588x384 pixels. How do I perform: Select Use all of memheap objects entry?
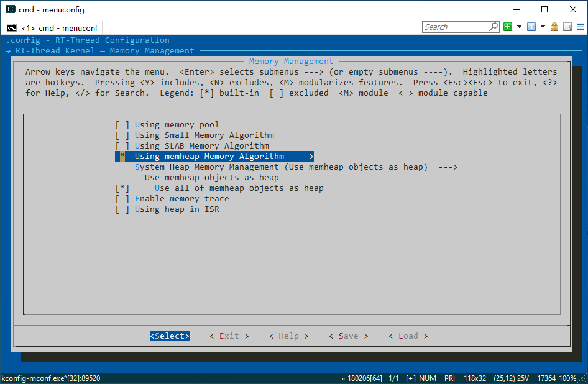pos(239,188)
